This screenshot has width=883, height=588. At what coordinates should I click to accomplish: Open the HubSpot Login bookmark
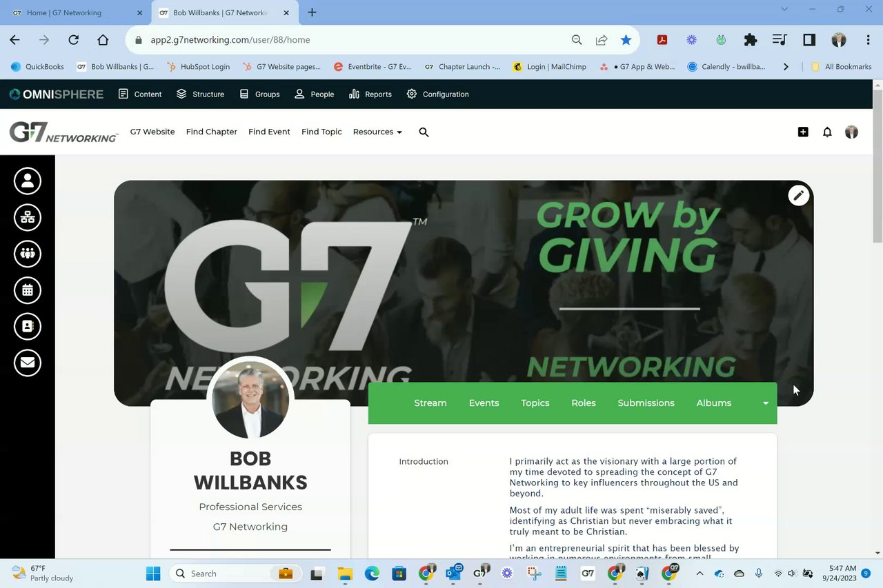(x=198, y=67)
